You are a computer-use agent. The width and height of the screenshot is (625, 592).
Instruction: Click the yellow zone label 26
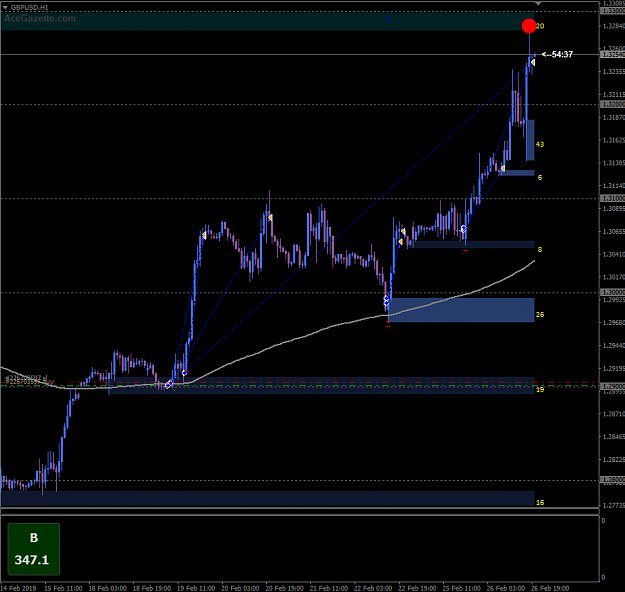point(540,315)
